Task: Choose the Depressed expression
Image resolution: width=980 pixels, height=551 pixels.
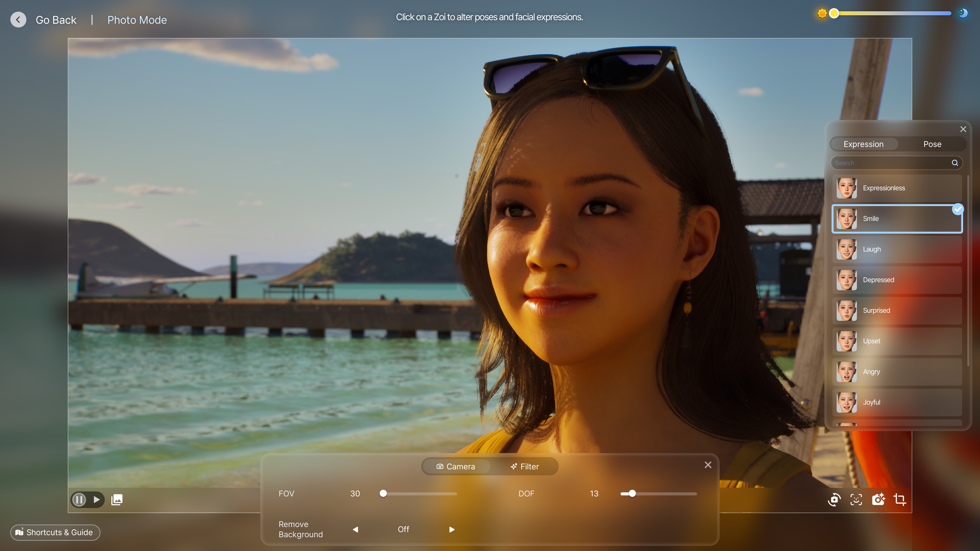Action: pyautogui.click(x=897, y=280)
